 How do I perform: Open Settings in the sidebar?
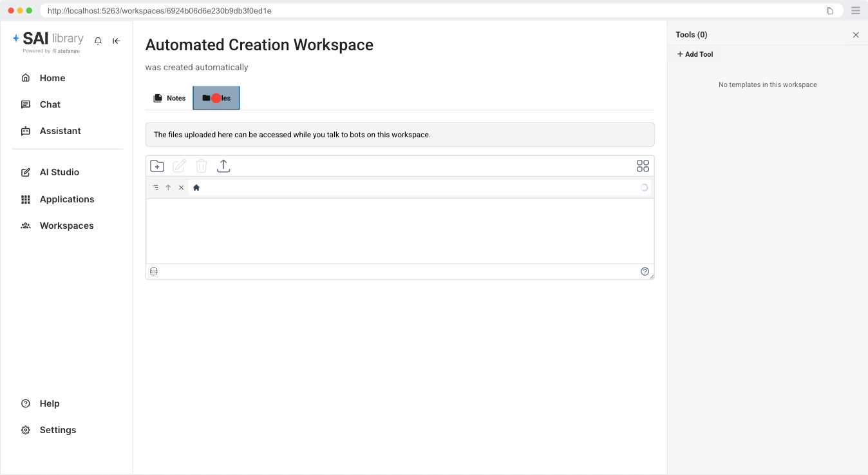pyautogui.click(x=57, y=430)
